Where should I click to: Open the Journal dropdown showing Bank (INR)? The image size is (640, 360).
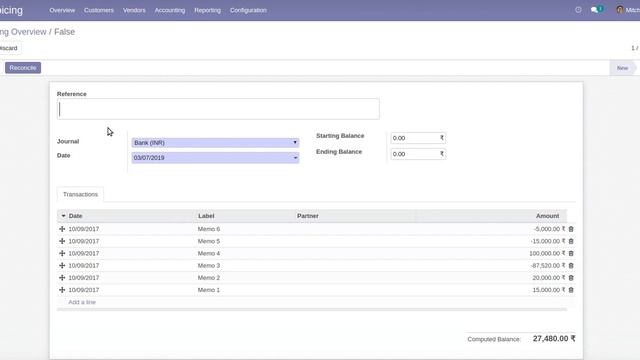click(x=215, y=143)
